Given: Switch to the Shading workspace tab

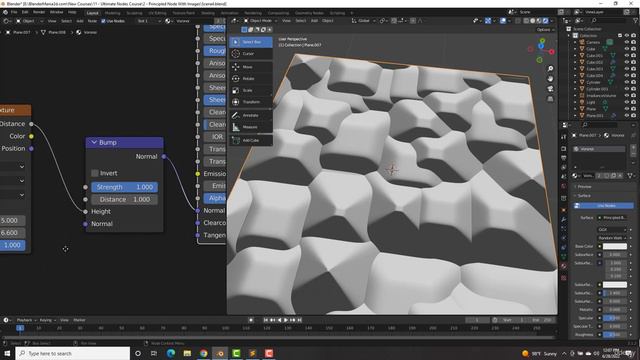Looking at the screenshot, I should tap(207, 13).
